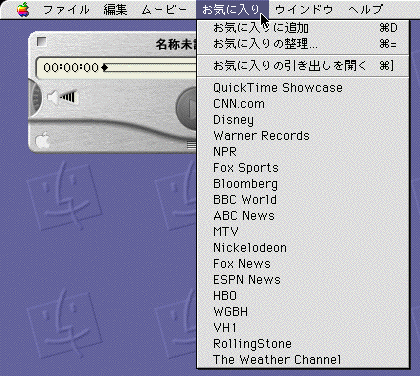The width and height of the screenshot is (420, 376).
Task: Select Fox Sports favorite
Action: coord(303,168)
